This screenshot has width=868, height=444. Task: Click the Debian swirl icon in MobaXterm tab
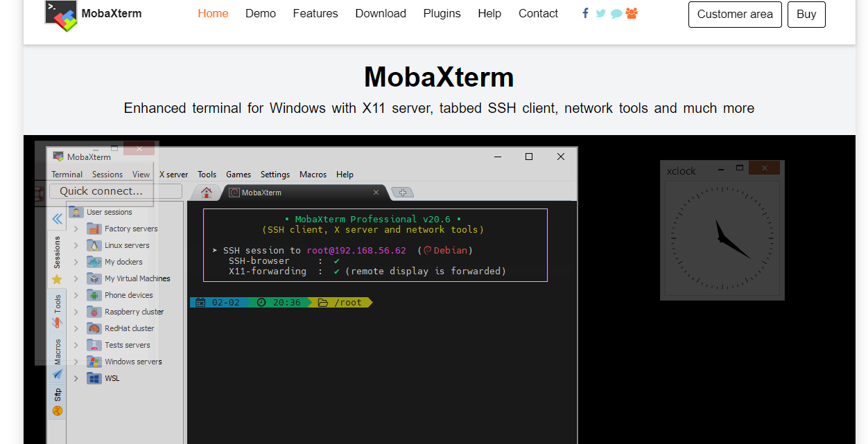coord(234,193)
